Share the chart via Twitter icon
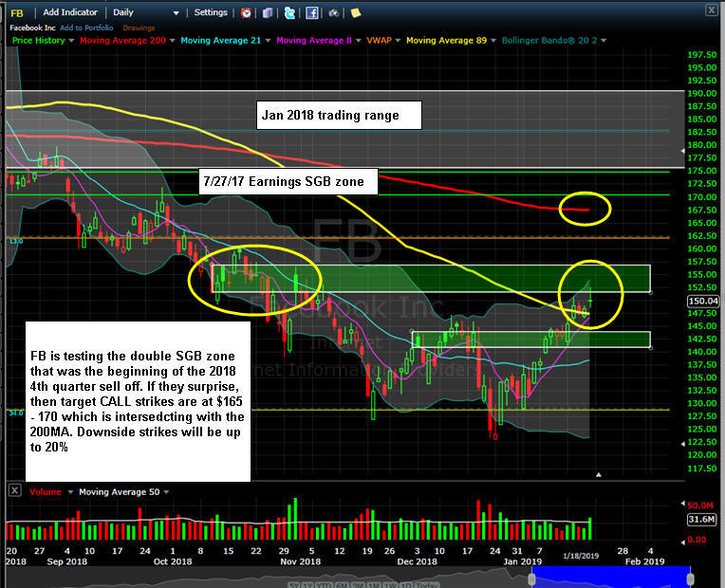Viewport: 725px width, 588px height. [289, 13]
